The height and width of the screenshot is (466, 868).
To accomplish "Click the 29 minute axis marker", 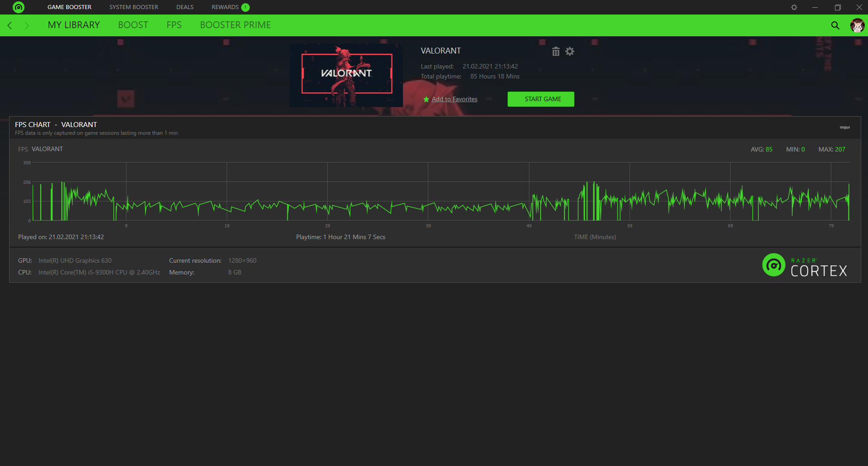I will [x=328, y=226].
